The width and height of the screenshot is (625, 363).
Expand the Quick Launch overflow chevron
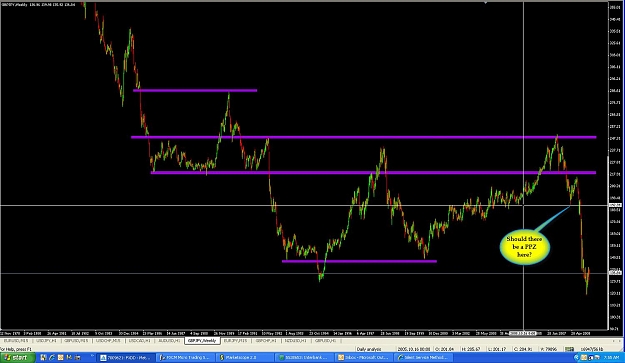pyautogui.click(x=92, y=356)
